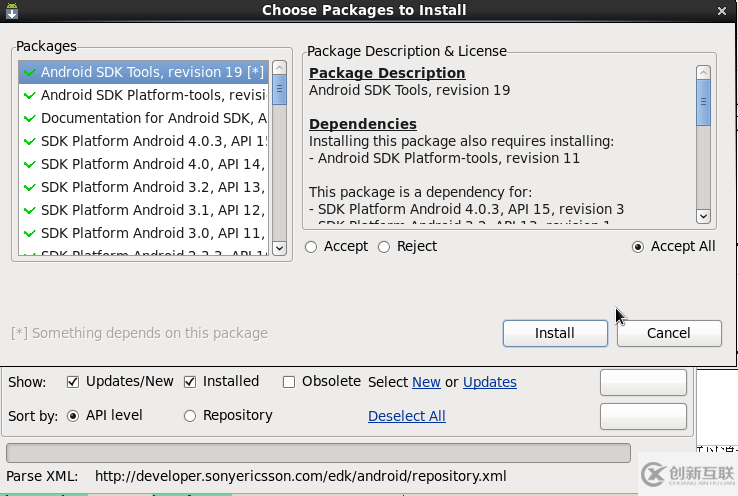The height and width of the screenshot is (496, 738).
Task: Choose the Reject radio button
Action: tap(384, 247)
